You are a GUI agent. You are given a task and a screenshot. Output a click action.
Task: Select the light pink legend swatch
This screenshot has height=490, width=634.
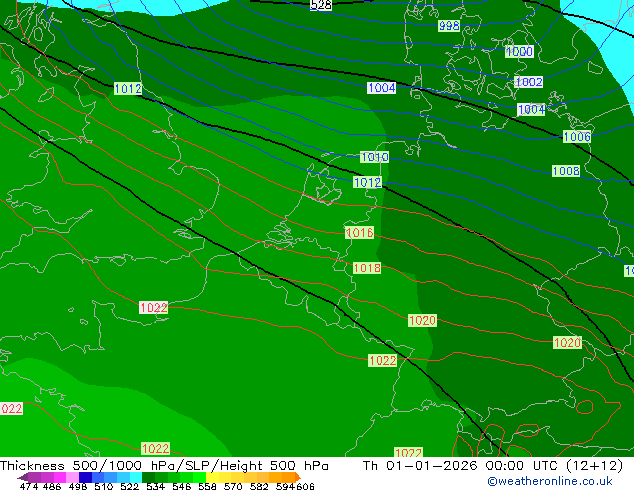[72, 477]
